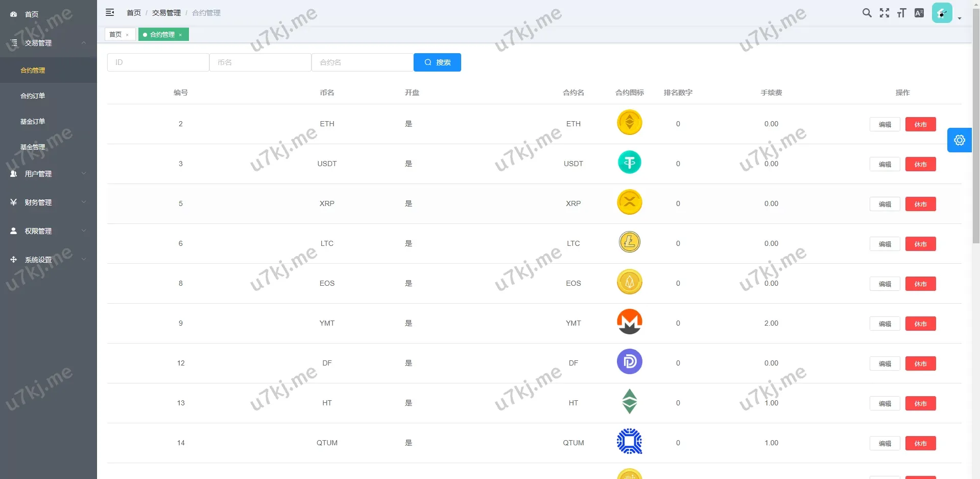980x479 pixels.
Task: Click the QTUM contract icon
Action: tap(629, 442)
